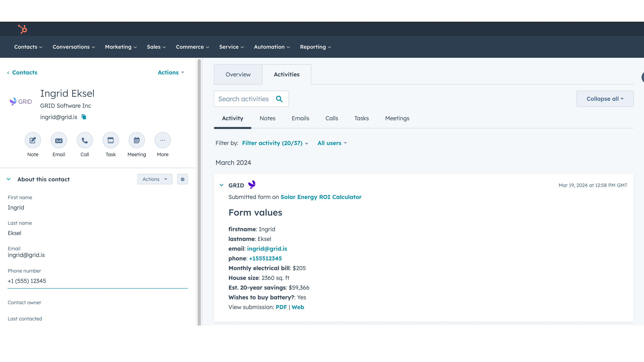Open the gear settings beside Actions
Image resolution: width=644 pixels, height=362 pixels.
[x=182, y=179]
